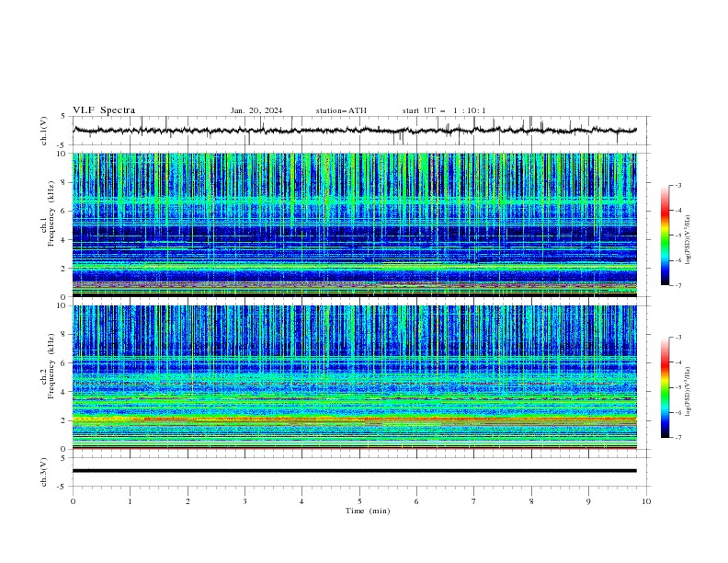Click the "1" tick on the Time axis
This screenshot has width=728, height=563.
pos(130,501)
